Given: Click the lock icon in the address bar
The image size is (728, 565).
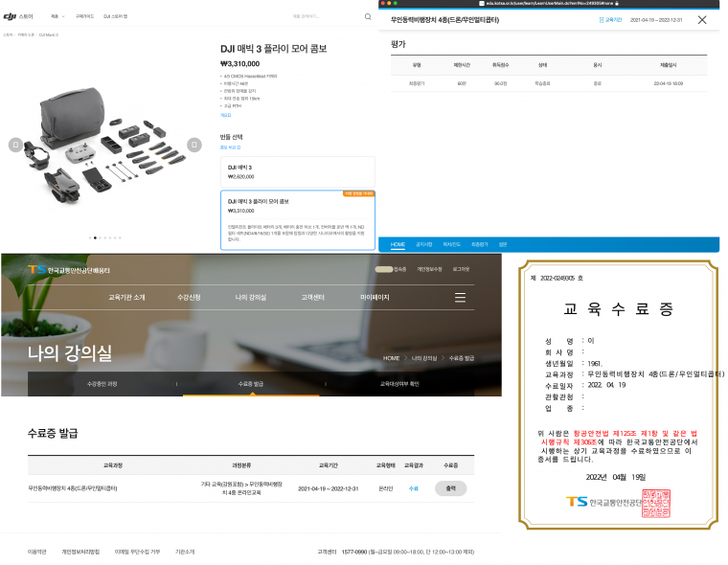Looking at the screenshot, I should [617, 3].
